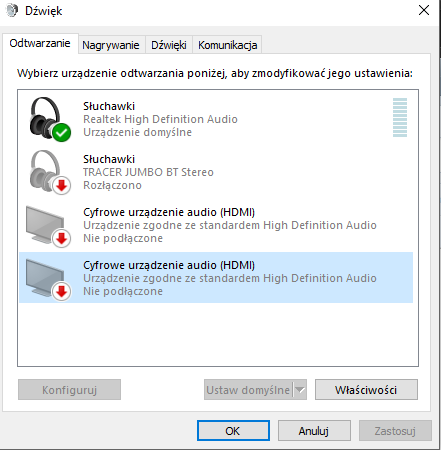
Task: Select the Realtek High Definition Audio entry
Action: (x=216, y=119)
